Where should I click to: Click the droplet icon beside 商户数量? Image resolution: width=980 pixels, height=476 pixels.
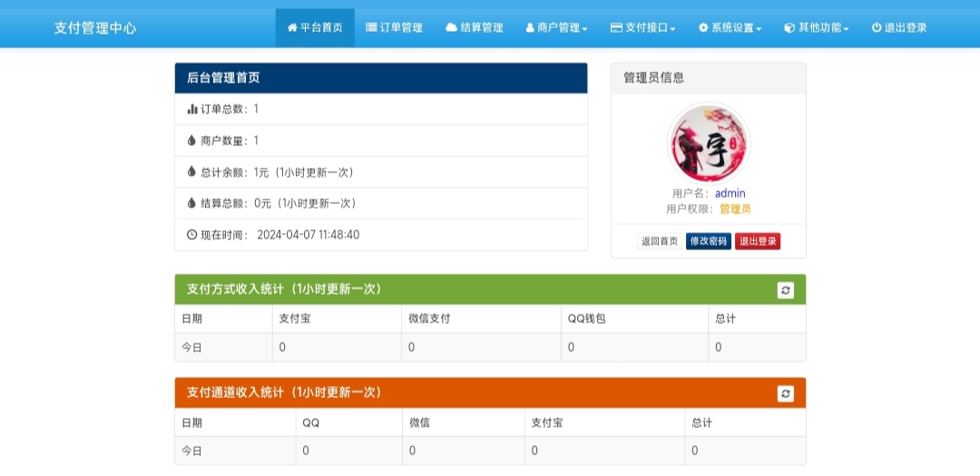(x=191, y=140)
